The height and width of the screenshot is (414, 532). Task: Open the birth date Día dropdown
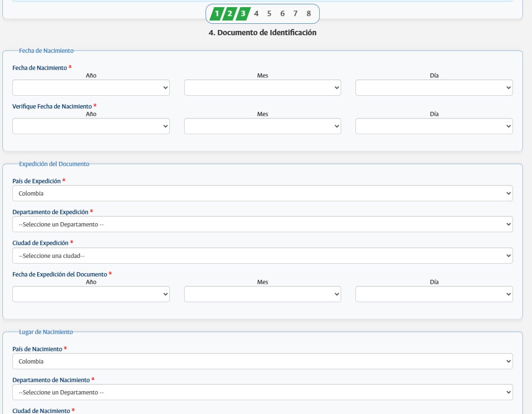(x=433, y=88)
